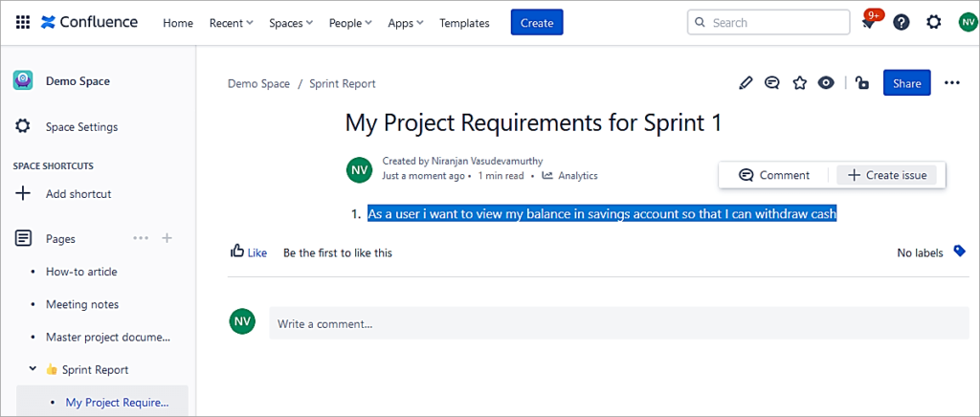The height and width of the screenshot is (417, 980).
Task: Click the page title heading
Action: tap(534, 123)
